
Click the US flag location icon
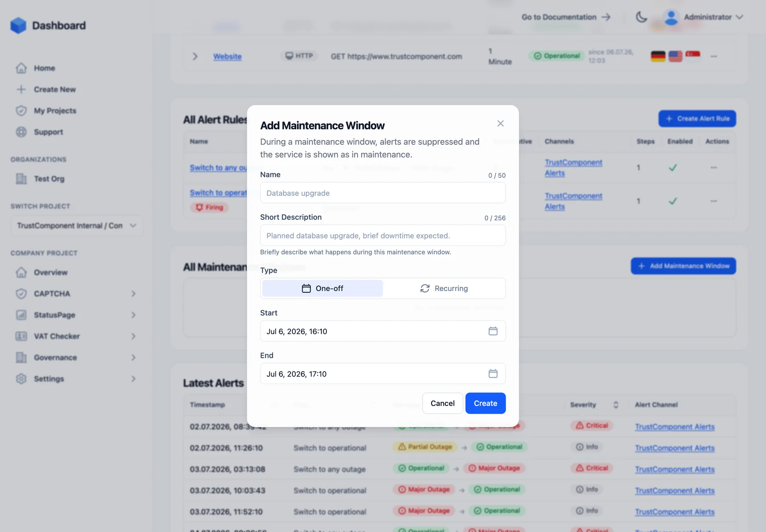(x=675, y=56)
